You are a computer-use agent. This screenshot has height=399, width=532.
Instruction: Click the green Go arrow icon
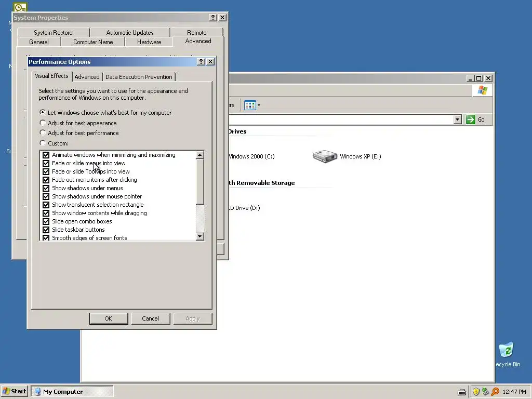tap(470, 119)
